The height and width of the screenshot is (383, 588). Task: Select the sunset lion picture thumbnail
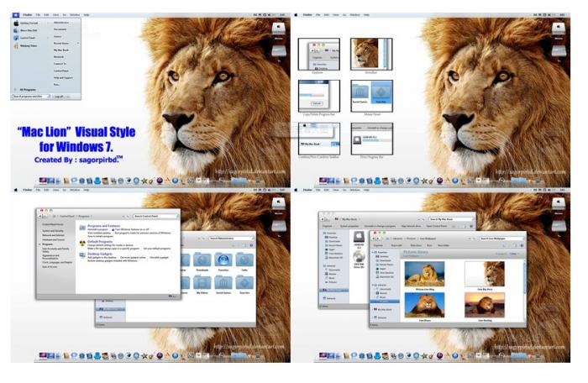485,306
